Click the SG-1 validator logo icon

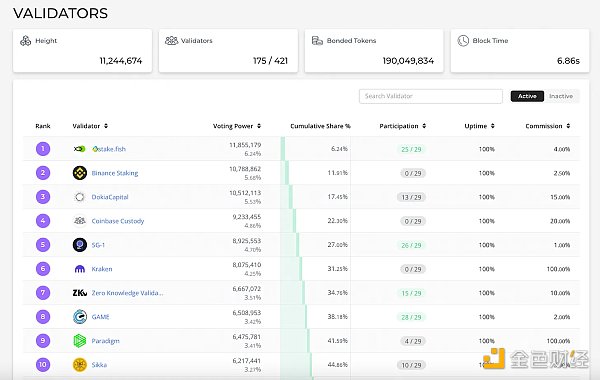pyautogui.click(x=80, y=245)
